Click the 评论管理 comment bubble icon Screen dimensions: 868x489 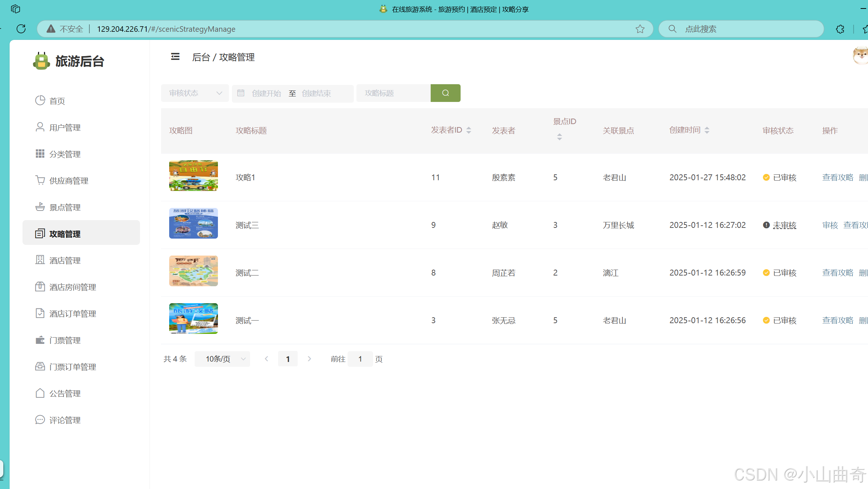point(40,420)
